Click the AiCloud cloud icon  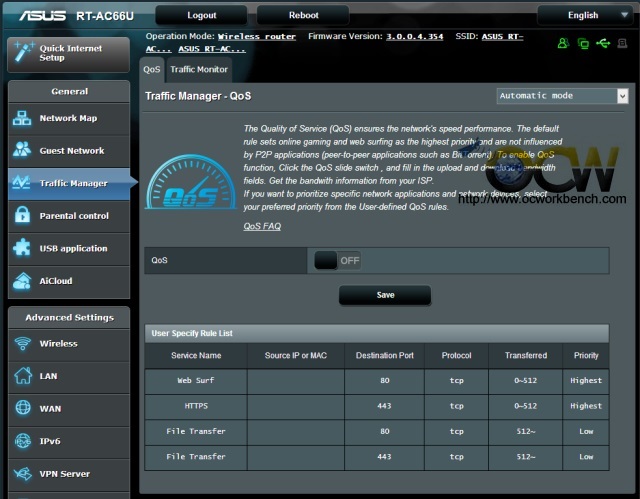click(22, 281)
